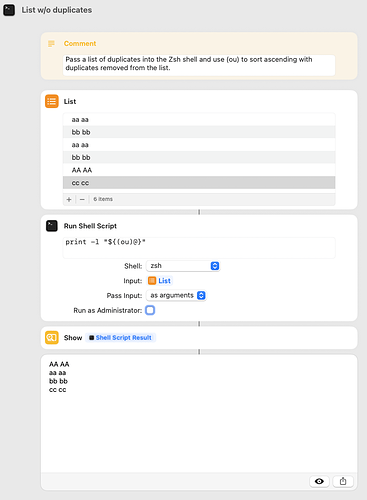Click the plus icon to add list item

69,199
